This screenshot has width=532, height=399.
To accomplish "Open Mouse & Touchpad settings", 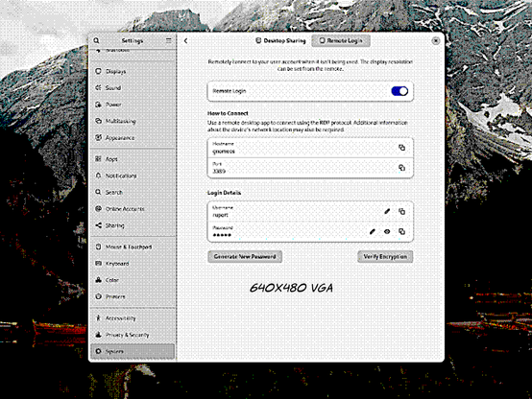I will [x=133, y=246].
